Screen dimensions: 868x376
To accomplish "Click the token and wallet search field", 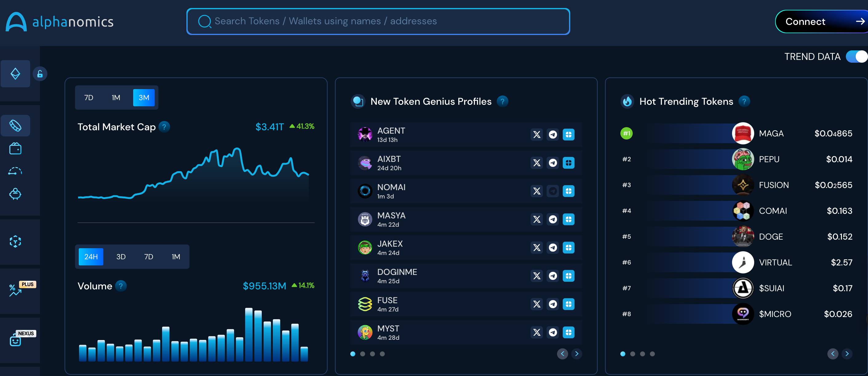I will pos(377,22).
